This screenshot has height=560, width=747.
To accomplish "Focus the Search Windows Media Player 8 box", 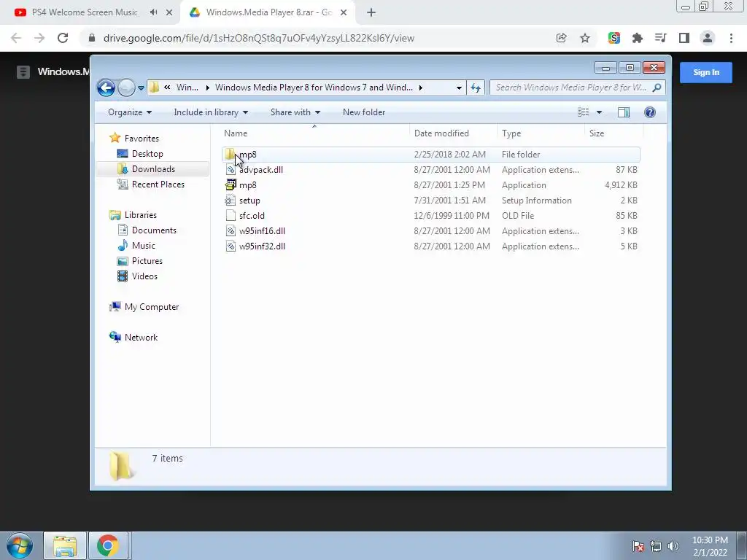I will click(x=576, y=87).
